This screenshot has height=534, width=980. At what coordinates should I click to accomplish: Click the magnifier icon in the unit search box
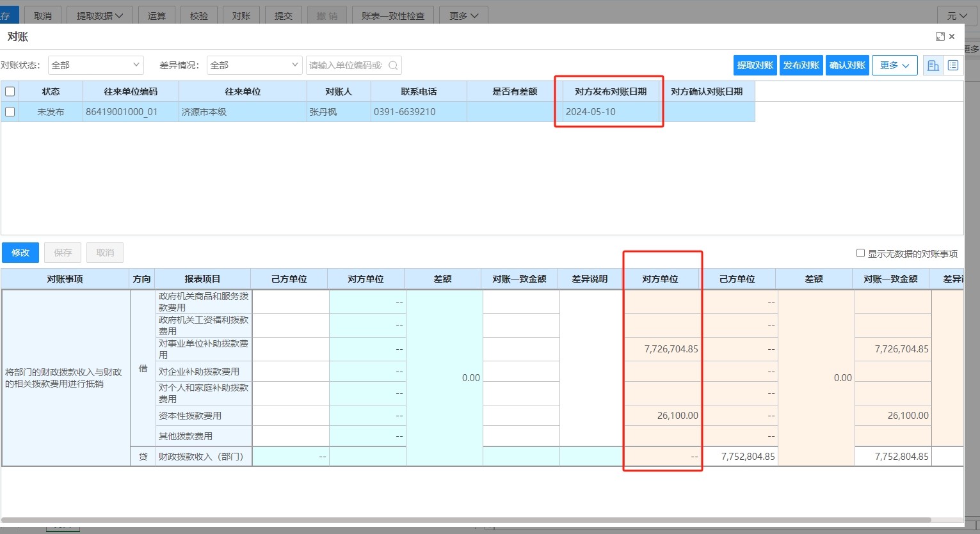tap(393, 65)
